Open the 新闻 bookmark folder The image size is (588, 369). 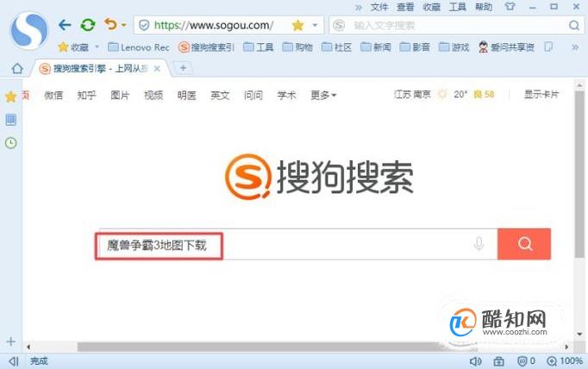coord(376,47)
